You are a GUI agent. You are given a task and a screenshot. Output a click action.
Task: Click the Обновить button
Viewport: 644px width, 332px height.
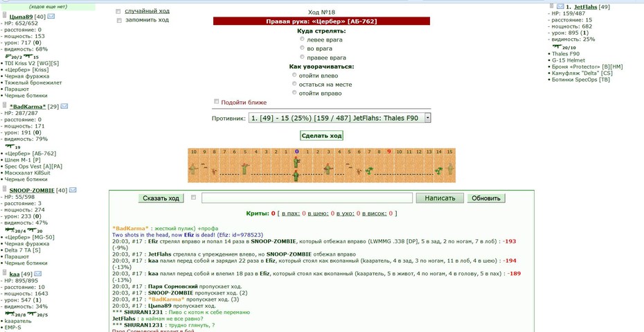pos(486,198)
